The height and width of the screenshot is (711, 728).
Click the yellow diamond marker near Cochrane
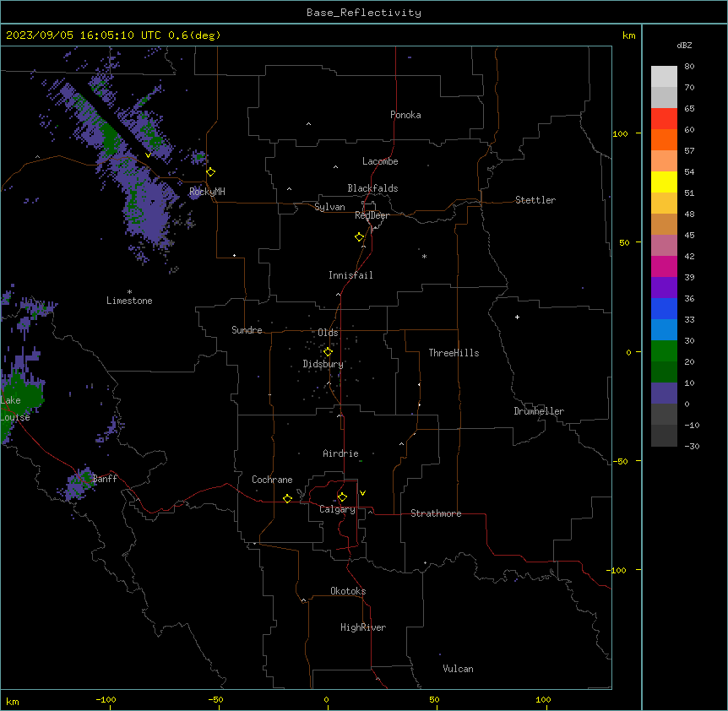287,498
